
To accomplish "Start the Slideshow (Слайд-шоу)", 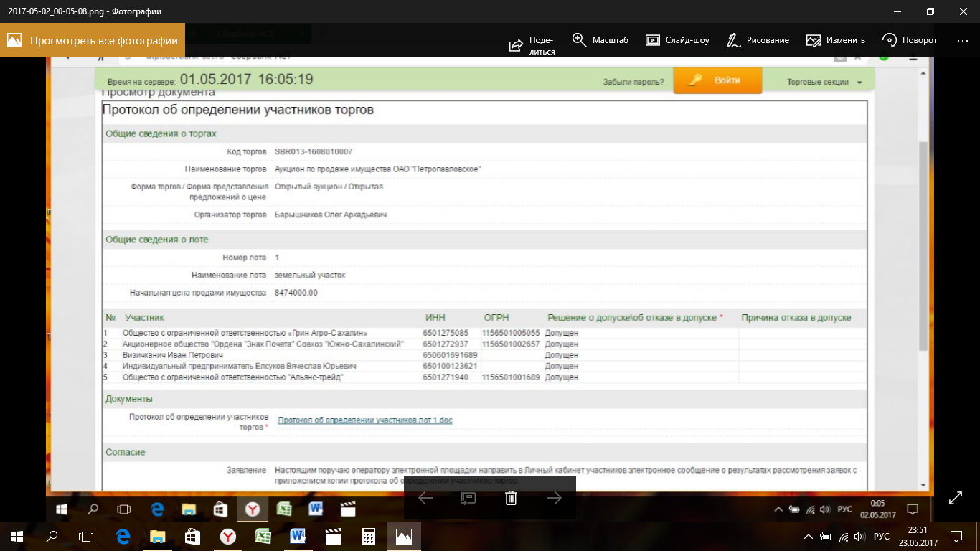I will pyautogui.click(x=652, y=40).
